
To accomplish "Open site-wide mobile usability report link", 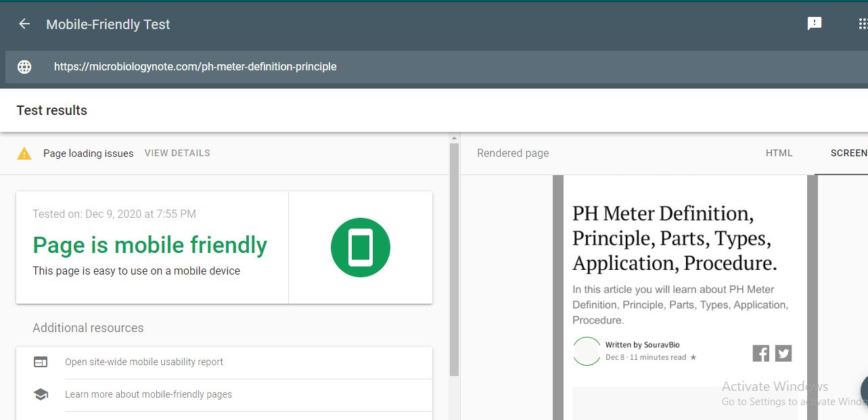I will [144, 362].
